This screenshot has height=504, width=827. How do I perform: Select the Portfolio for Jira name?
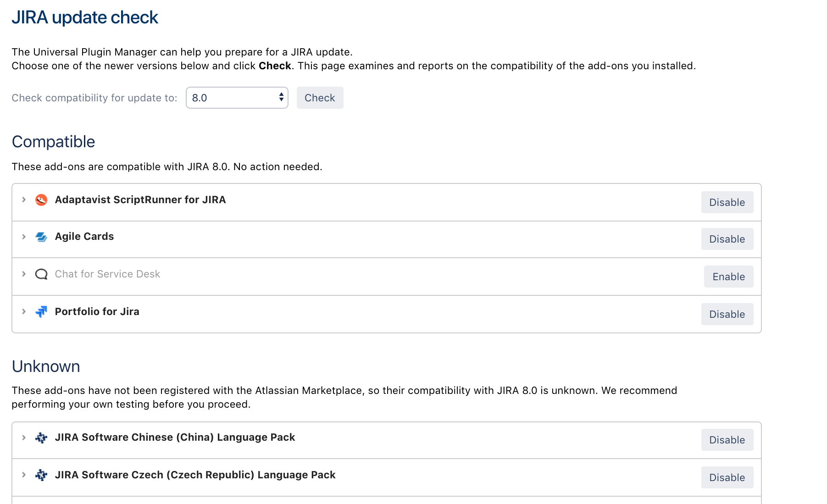coord(97,312)
